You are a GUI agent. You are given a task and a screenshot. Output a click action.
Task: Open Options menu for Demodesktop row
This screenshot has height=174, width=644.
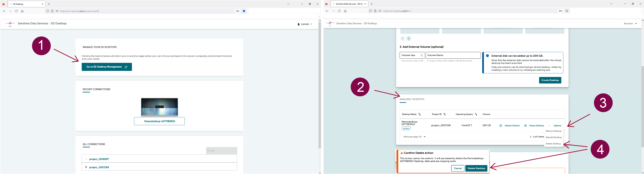point(555,126)
